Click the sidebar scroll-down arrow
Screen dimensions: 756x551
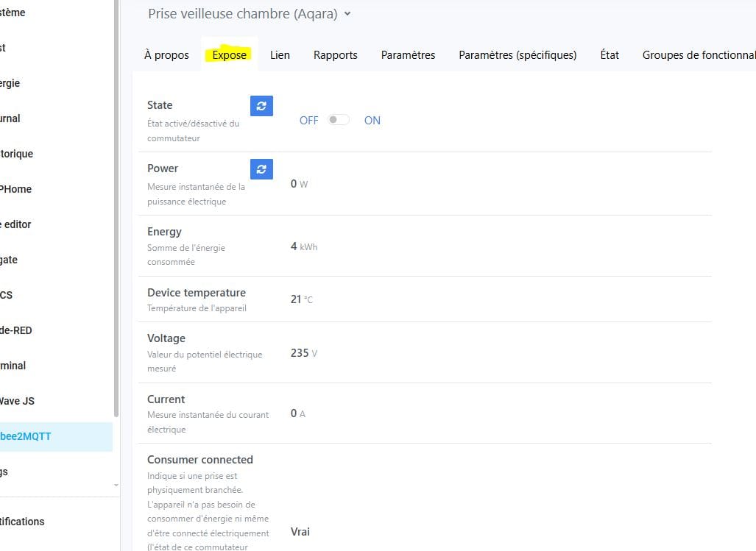116,485
